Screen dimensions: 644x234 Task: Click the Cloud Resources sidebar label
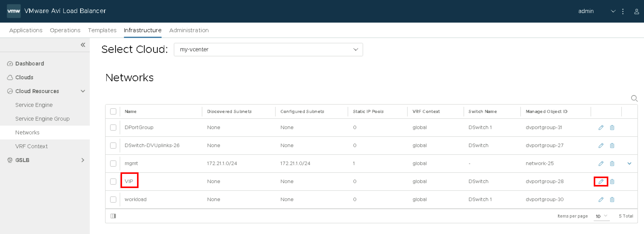click(x=37, y=91)
